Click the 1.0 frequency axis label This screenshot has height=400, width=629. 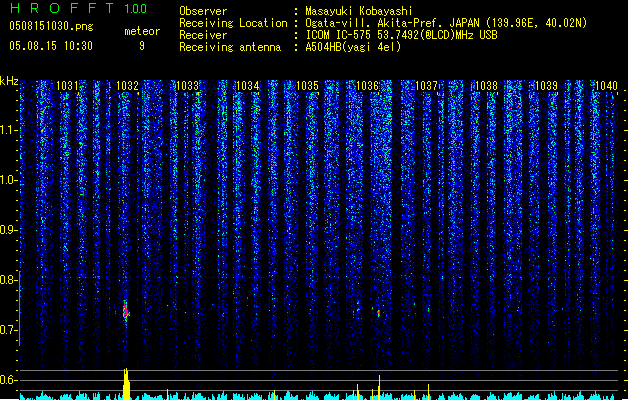click(8, 180)
